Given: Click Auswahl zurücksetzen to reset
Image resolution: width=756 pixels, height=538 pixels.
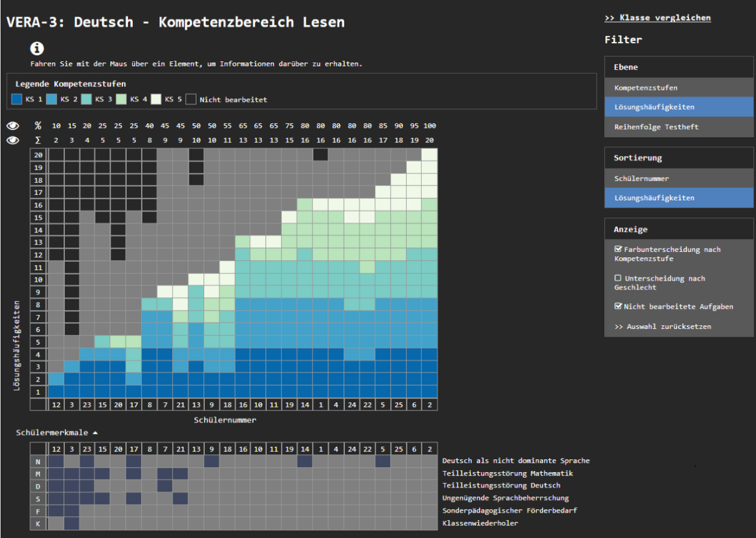Looking at the screenshot, I should click(x=663, y=327).
